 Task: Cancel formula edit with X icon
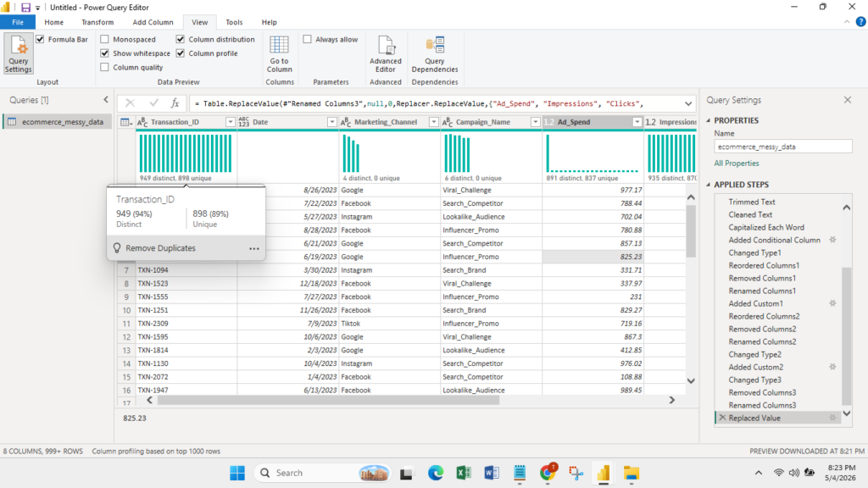[x=130, y=103]
